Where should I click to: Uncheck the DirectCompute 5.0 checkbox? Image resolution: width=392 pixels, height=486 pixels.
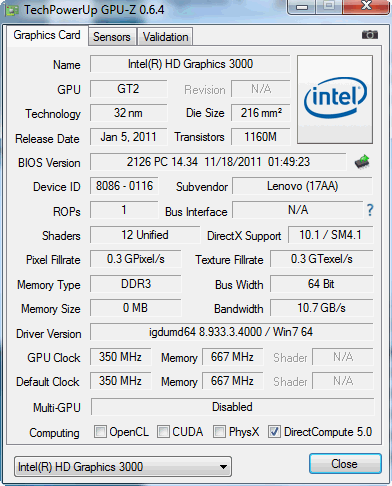point(274,431)
